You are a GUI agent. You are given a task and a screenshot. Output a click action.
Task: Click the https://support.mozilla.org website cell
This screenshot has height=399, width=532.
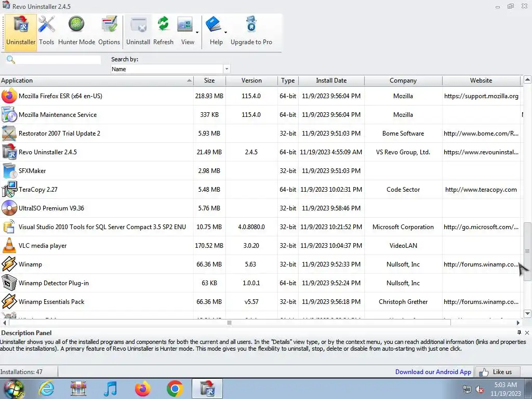point(481,96)
